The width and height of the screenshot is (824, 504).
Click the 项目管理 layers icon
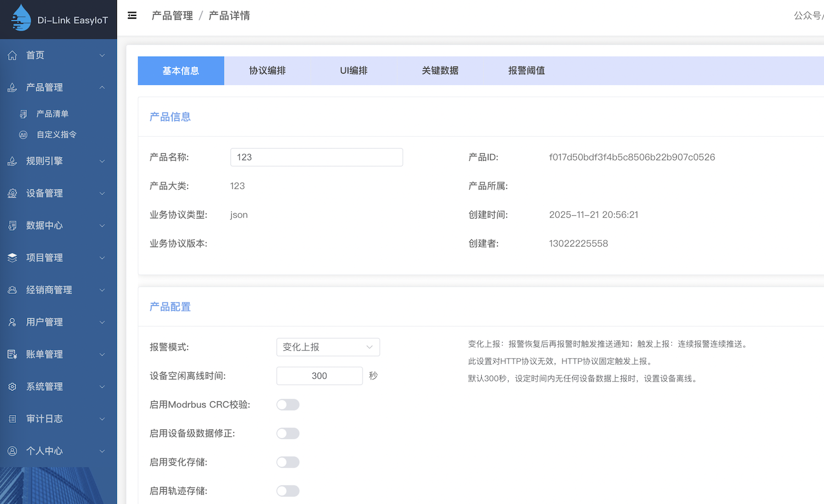[x=12, y=257]
